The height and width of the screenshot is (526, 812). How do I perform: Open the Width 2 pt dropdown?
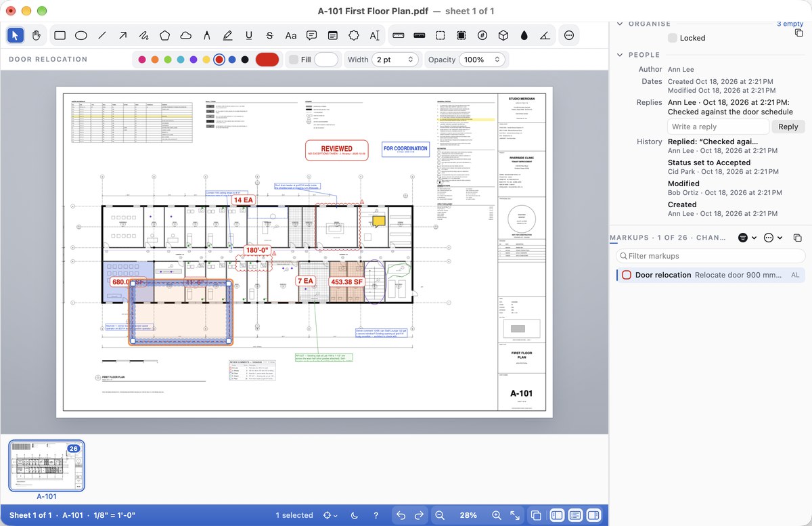point(396,60)
